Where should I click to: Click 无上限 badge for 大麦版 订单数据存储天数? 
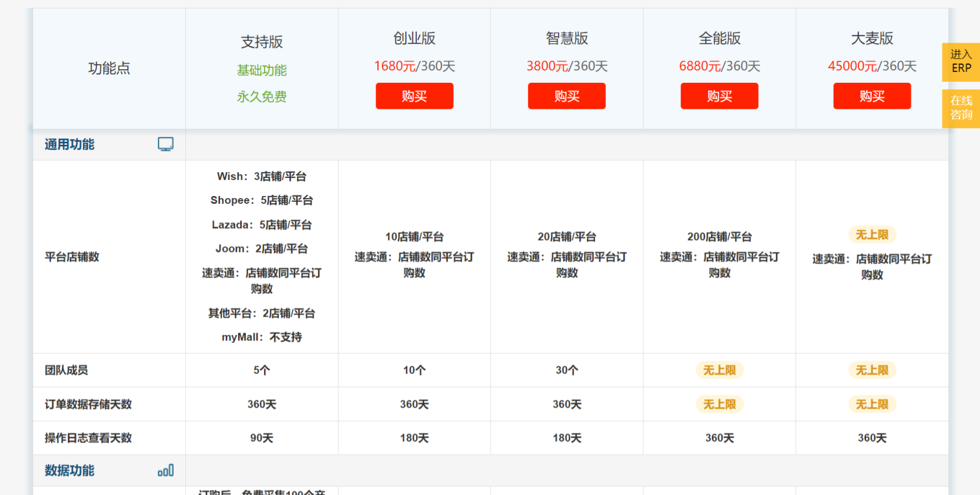click(x=872, y=404)
